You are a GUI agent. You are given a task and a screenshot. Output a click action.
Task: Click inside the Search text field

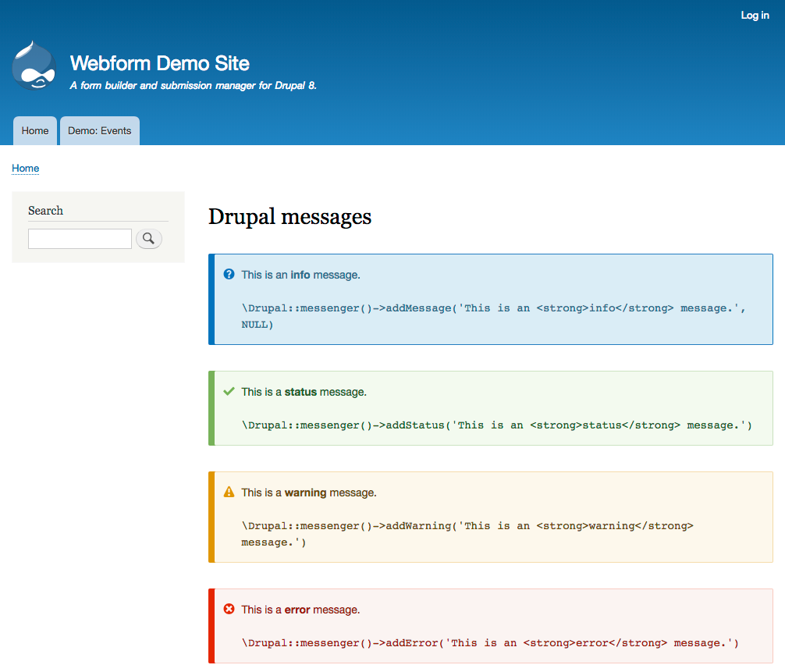click(80, 238)
